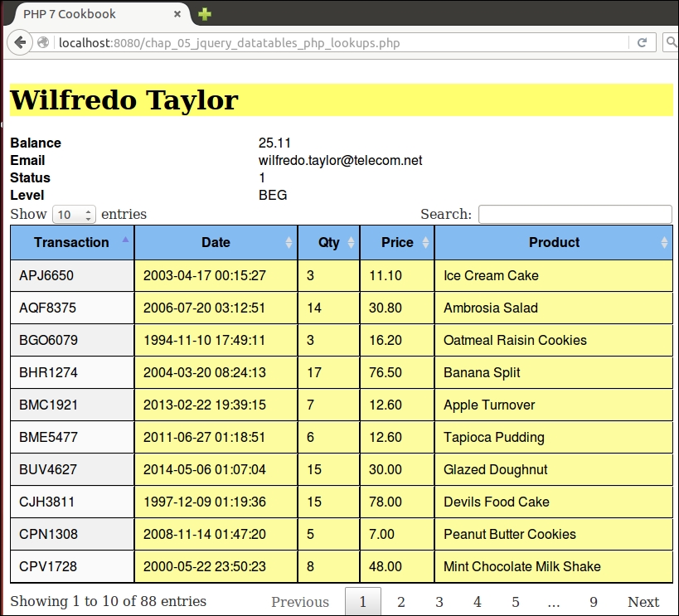
Task: Open a new tab with the plus icon
Action: tap(204, 14)
